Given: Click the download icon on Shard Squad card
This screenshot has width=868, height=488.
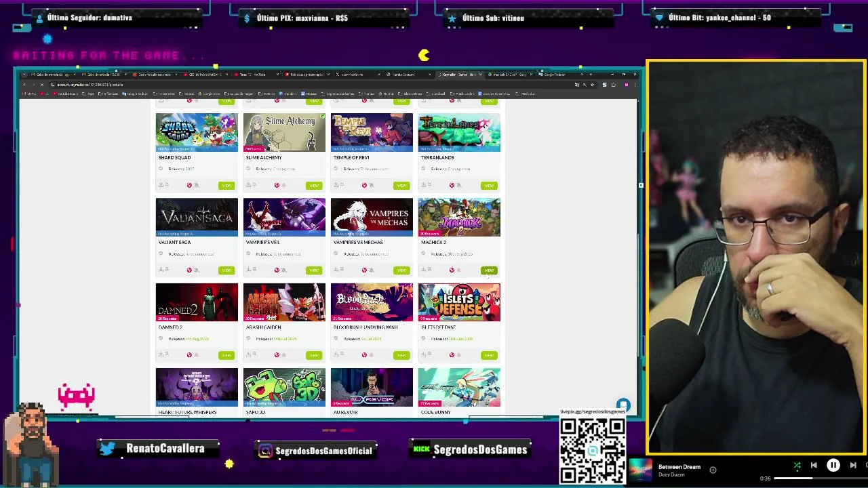Looking at the screenshot, I should pyautogui.click(x=161, y=185).
